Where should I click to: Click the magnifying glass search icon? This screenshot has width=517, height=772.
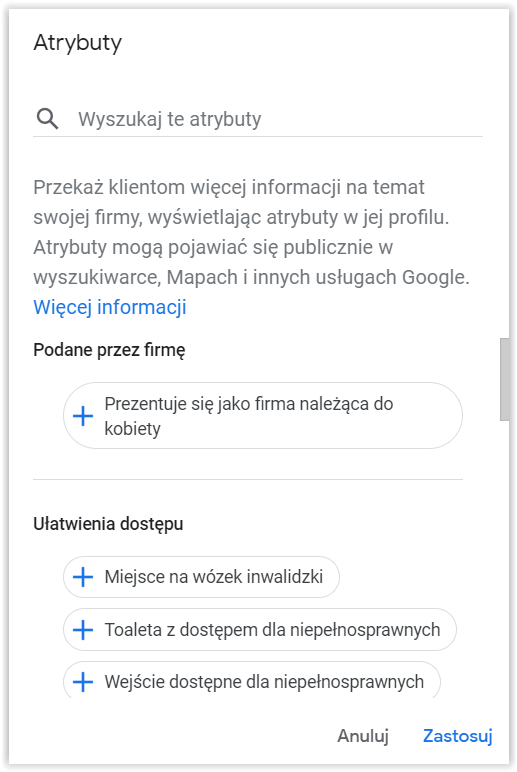tap(47, 119)
